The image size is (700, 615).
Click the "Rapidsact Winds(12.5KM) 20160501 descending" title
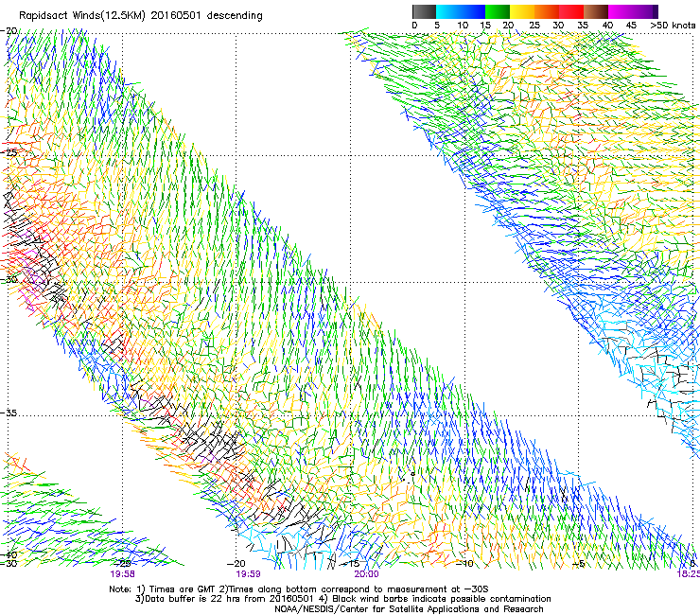(141, 16)
